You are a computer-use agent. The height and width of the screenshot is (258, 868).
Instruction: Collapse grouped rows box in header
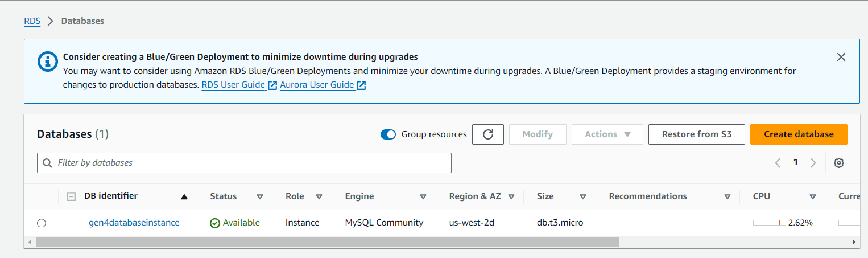pos(71,196)
